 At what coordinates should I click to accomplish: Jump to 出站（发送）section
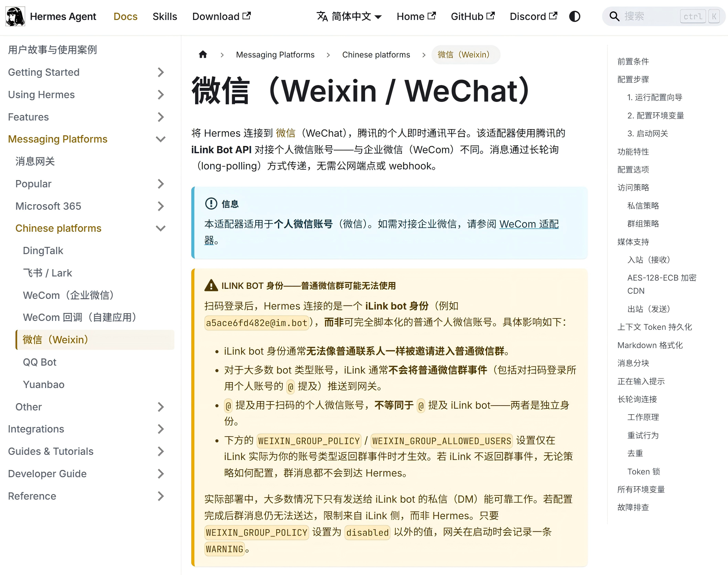pyautogui.click(x=649, y=309)
